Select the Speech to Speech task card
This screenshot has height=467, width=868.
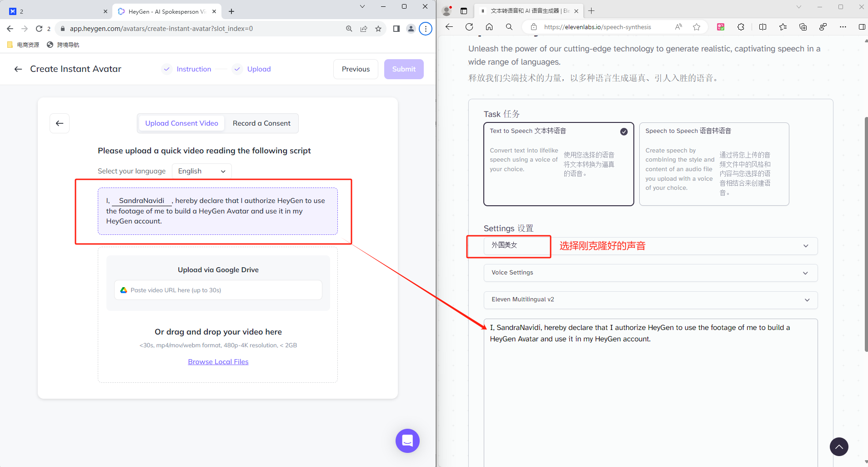tap(714, 164)
